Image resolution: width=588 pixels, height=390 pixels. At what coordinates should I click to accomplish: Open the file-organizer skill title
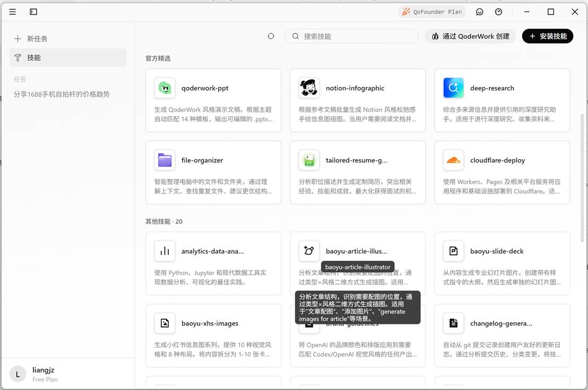click(x=202, y=160)
